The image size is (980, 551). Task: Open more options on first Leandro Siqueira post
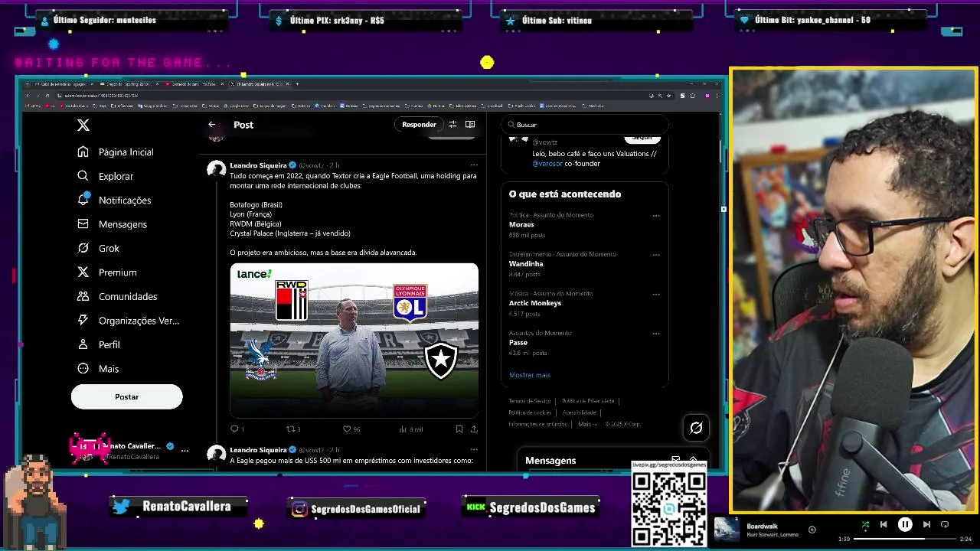pyautogui.click(x=474, y=165)
